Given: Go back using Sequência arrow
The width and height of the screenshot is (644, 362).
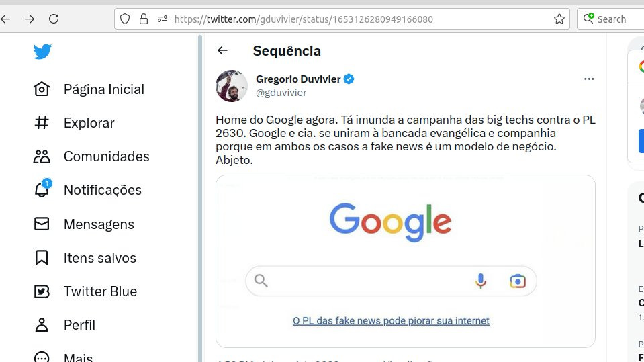Looking at the screenshot, I should click(x=223, y=50).
